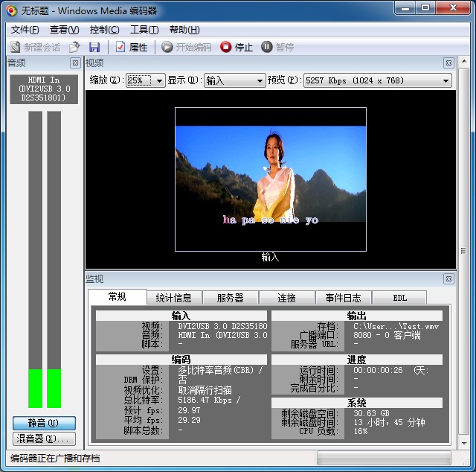
Task: Click the open session folder icon
Action: (x=74, y=47)
